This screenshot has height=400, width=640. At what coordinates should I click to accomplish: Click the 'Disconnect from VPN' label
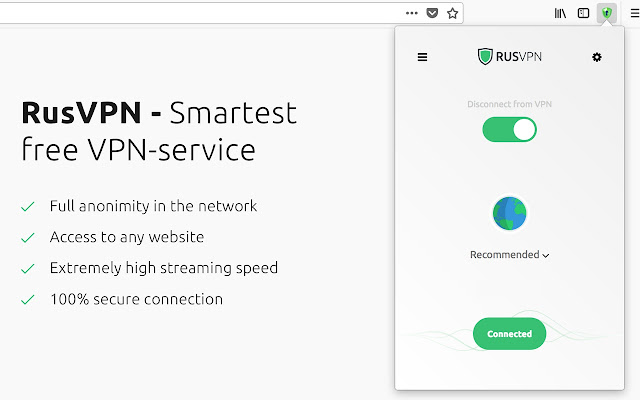tap(509, 104)
